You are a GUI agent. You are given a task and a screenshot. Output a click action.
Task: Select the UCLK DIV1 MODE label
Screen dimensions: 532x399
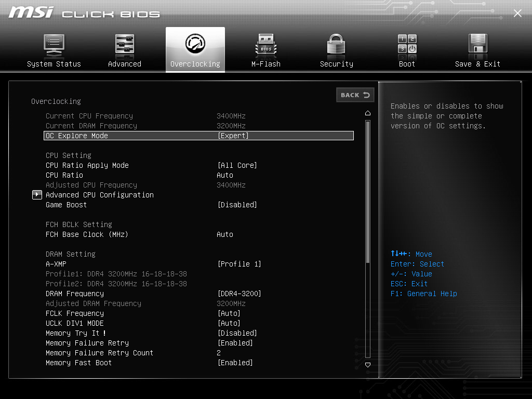(75, 323)
